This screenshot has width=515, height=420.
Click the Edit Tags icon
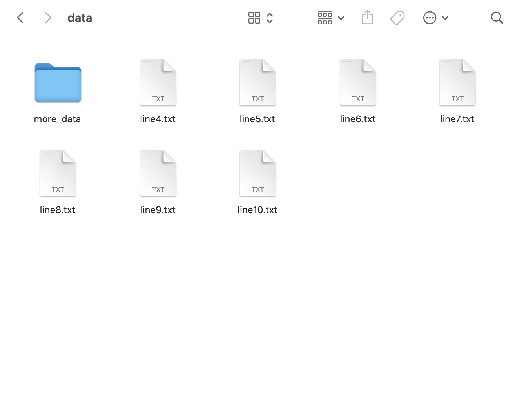coord(397,18)
